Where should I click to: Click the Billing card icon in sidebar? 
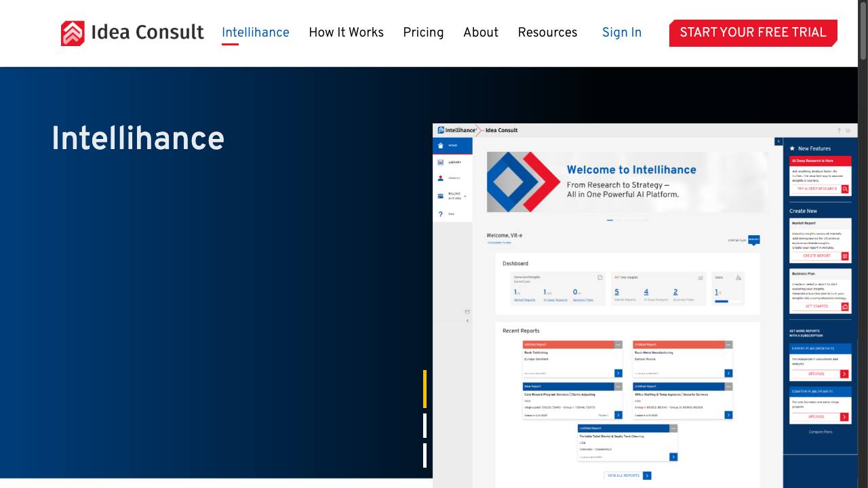pyautogui.click(x=441, y=196)
